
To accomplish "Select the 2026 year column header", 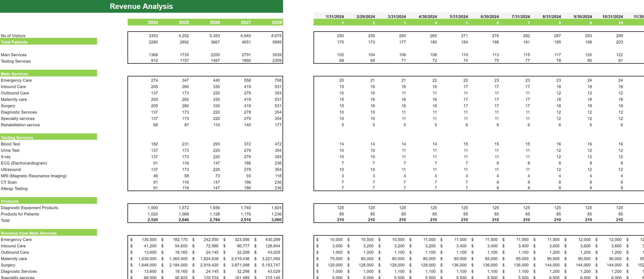I will point(215,22).
